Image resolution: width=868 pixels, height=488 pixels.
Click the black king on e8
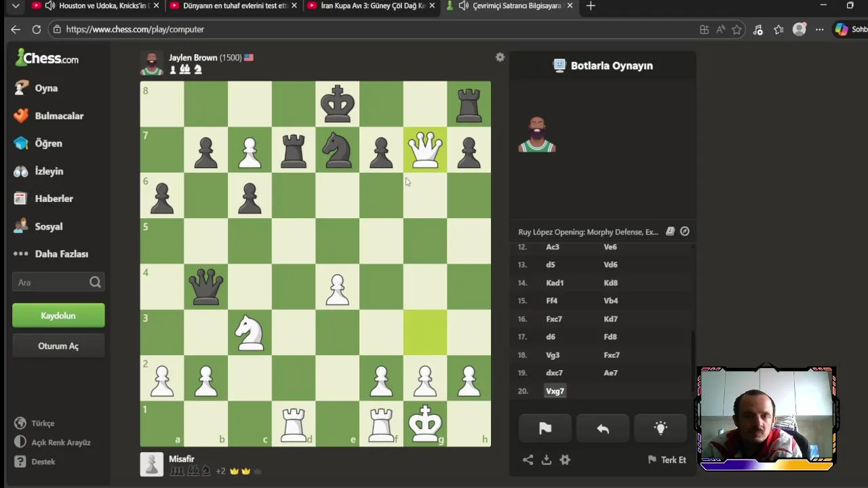point(337,104)
